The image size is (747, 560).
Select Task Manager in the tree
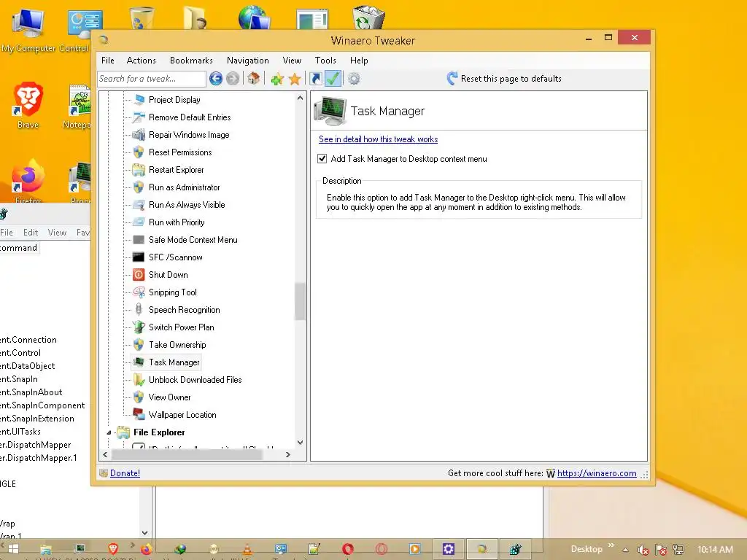tap(174, 362)
